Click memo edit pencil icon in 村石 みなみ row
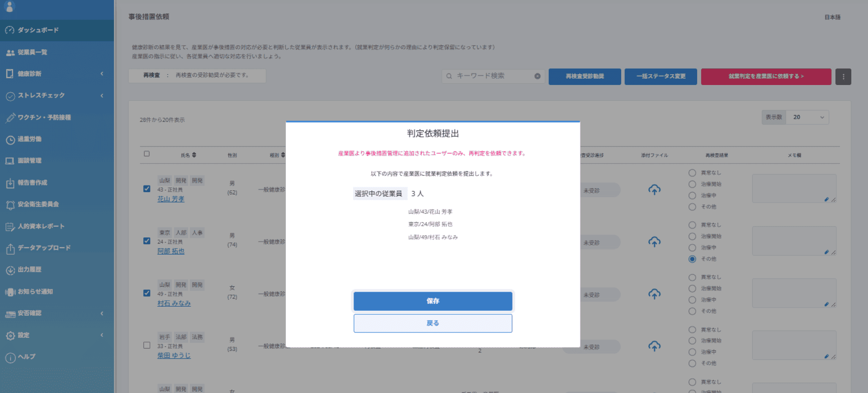The width and height of the screenshot is (868, 393). (826, 304)
